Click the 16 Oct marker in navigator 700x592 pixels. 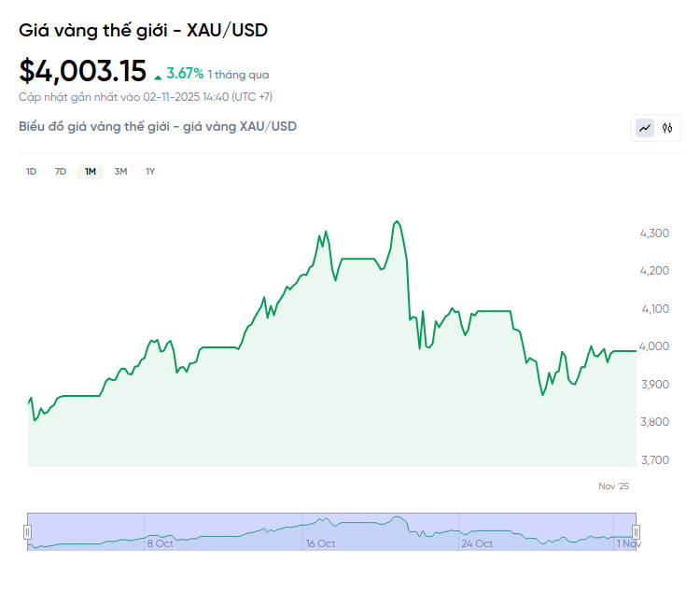(320, 543)
